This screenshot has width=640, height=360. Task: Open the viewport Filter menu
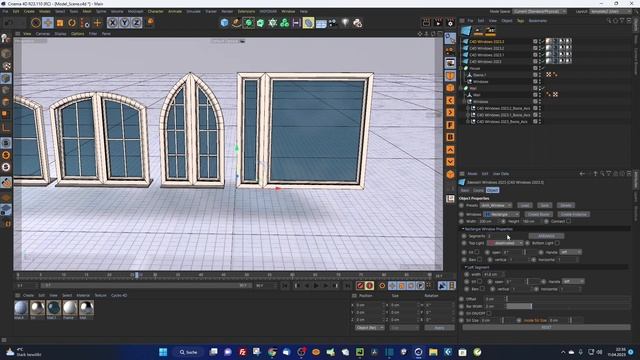[x=93, y=33]
